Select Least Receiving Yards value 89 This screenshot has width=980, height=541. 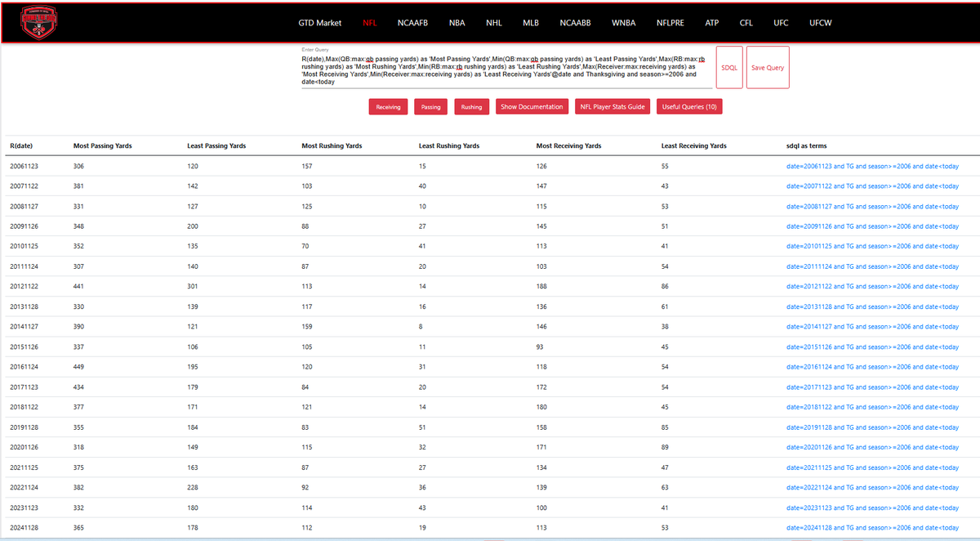coord(666,447)
